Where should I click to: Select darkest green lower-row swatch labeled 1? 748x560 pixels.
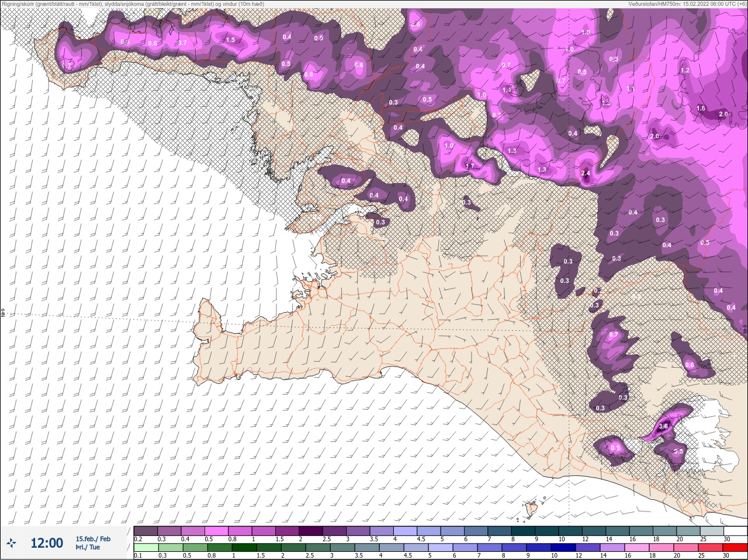[x=244, y=548]
